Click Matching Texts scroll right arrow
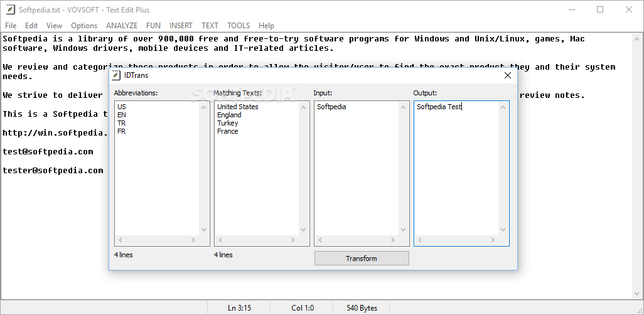The image size is (644, 315). [x=293, y=240]
